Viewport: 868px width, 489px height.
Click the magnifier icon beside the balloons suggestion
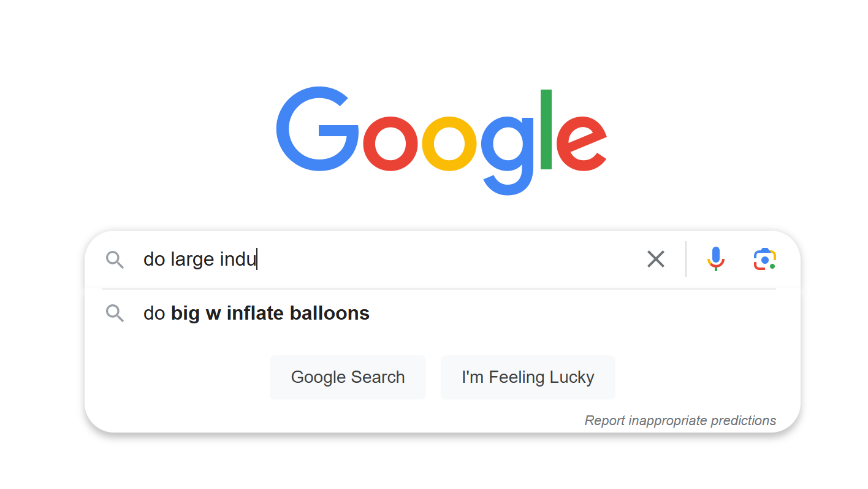coord(115,314)
